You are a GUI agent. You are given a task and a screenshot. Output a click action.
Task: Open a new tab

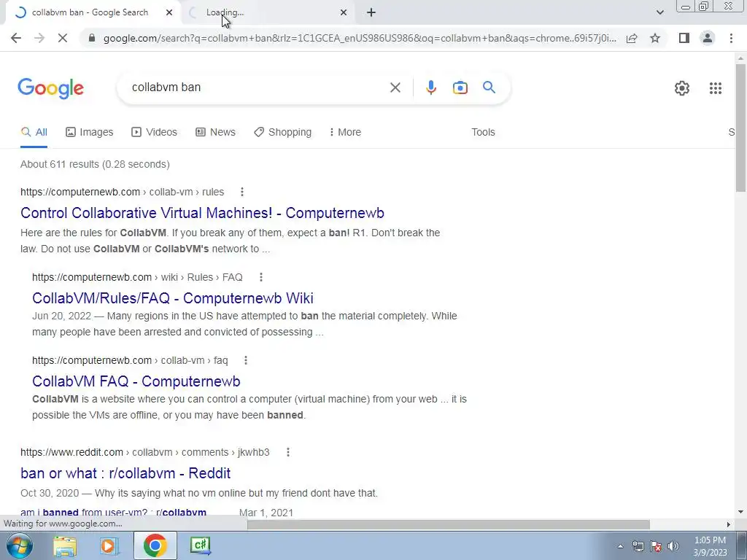point(371,13)
